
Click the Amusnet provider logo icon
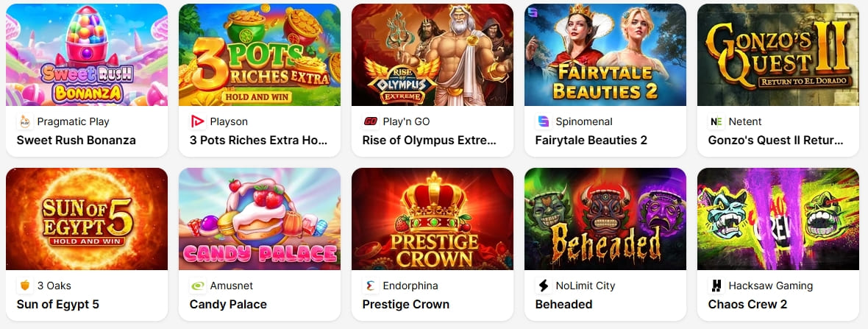(x=197, y=286)
